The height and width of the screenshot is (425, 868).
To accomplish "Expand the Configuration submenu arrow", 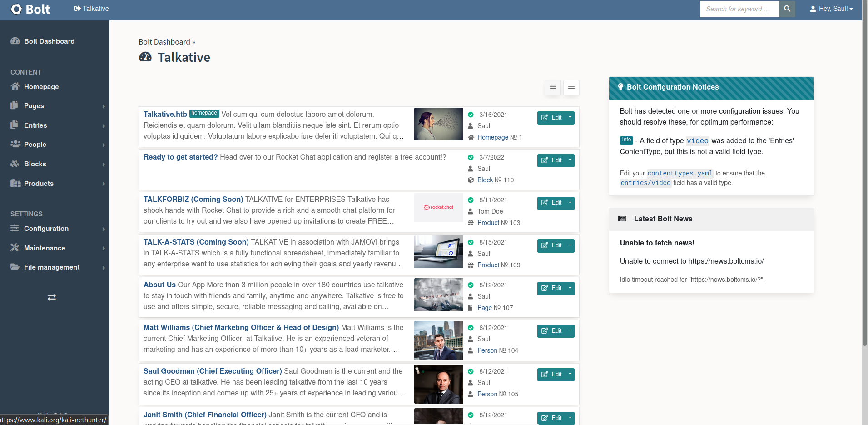I will point(104,229).
